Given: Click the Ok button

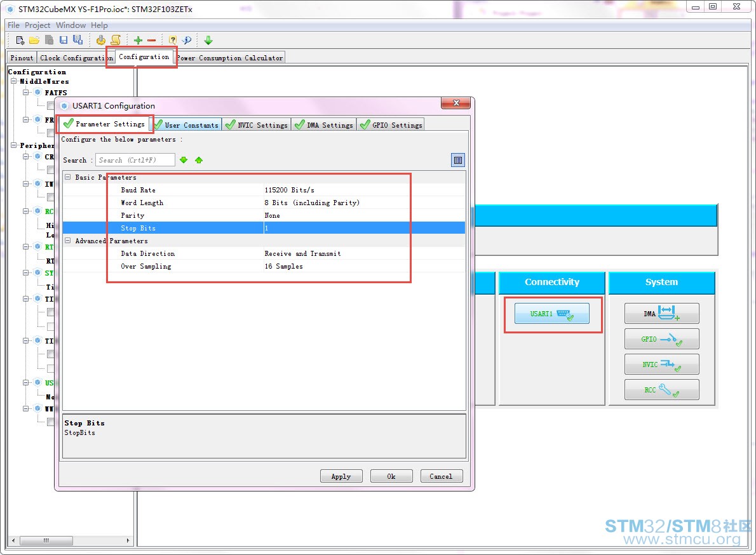Looking at the screenshot, I should (x=391, y=476).
